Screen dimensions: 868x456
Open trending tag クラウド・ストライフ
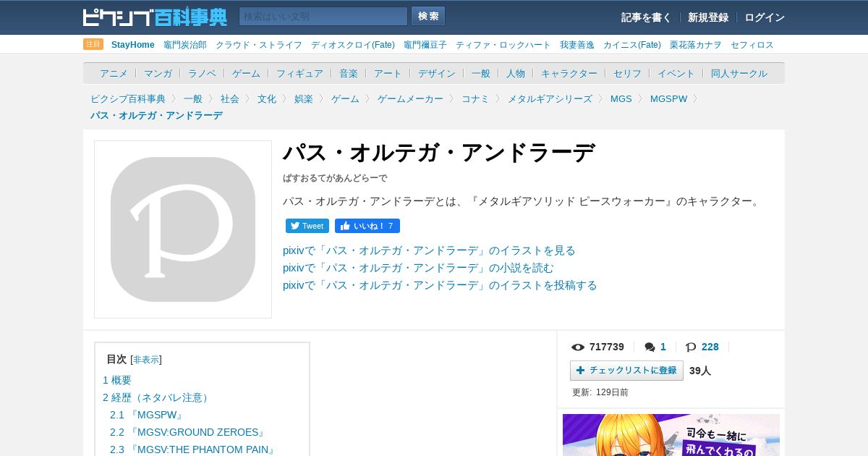(x=259, y=45)
